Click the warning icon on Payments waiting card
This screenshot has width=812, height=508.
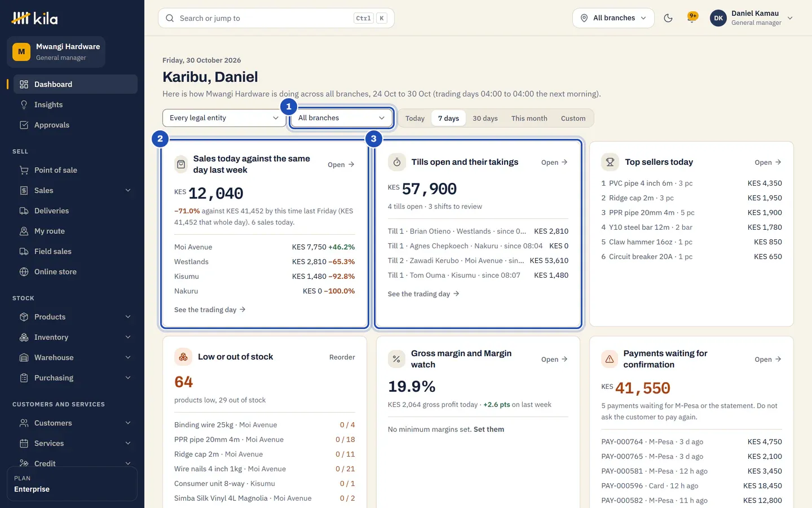[x=610, y=359]
